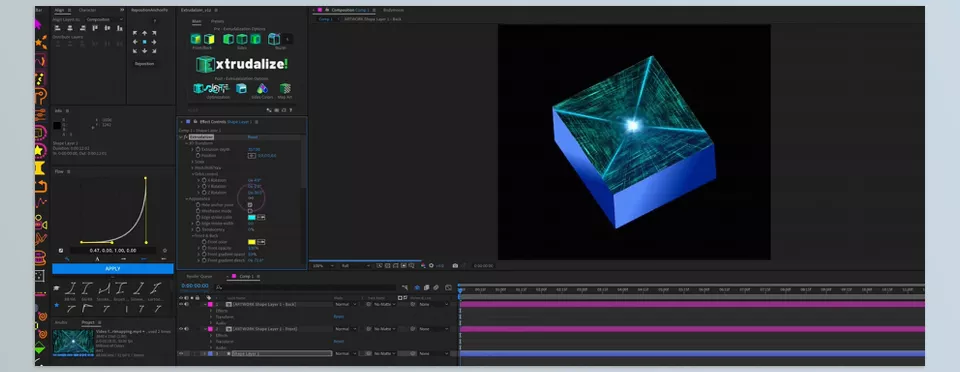This screenshot has height=372, width=960.
Task: Collapse the Orbit control group
Action: 193,174
